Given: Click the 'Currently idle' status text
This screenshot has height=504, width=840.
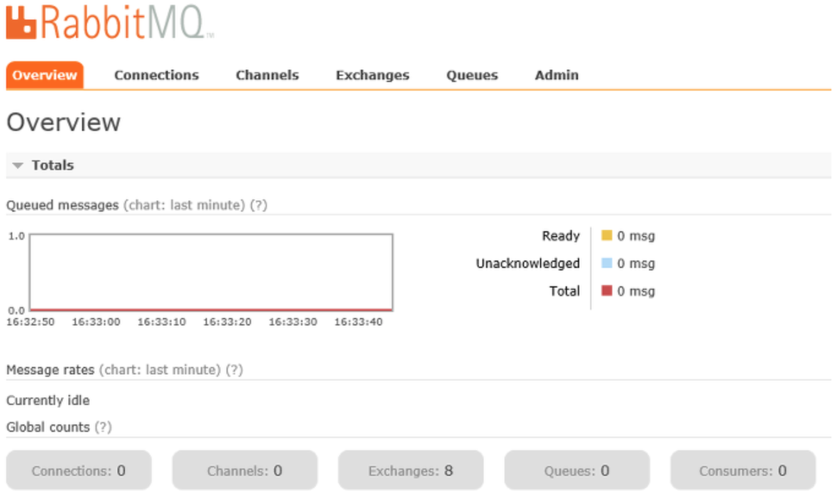Looking at the screenshot, I should 48,401.
